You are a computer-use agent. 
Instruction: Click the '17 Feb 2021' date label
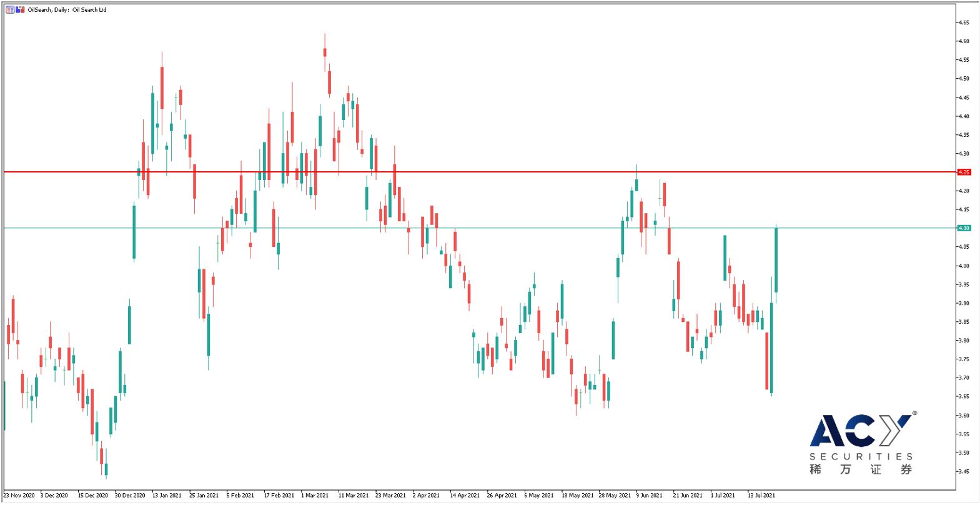279,496
